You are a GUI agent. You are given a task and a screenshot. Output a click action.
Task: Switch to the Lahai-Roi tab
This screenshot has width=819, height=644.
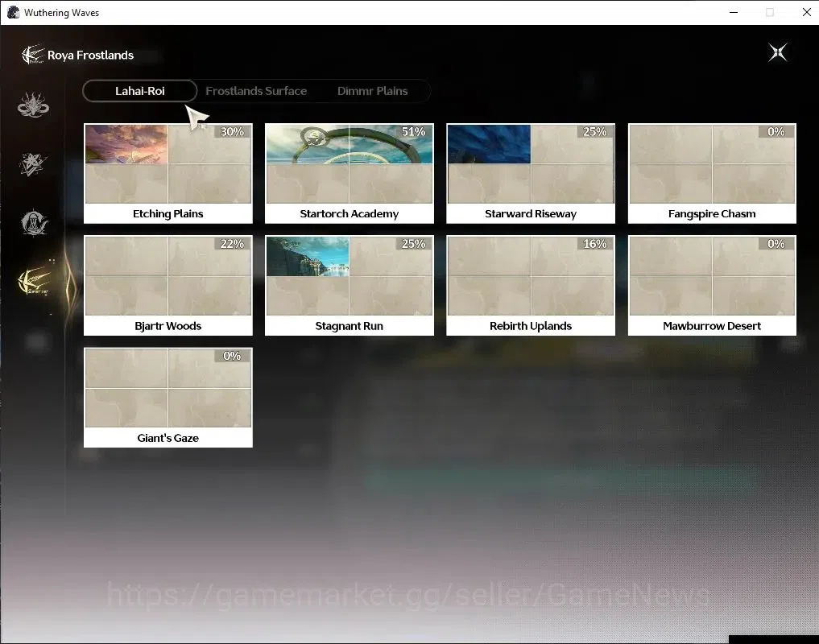coord(140,91)
